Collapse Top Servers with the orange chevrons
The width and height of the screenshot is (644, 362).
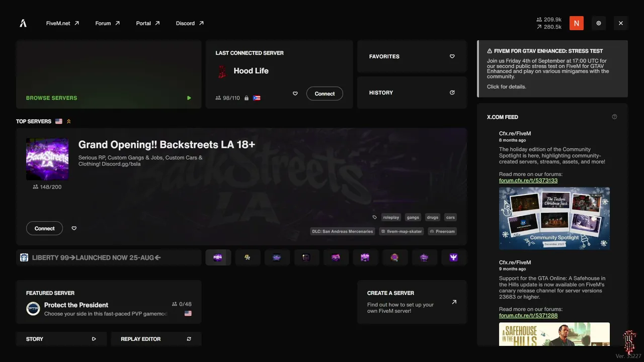(69, 121)
